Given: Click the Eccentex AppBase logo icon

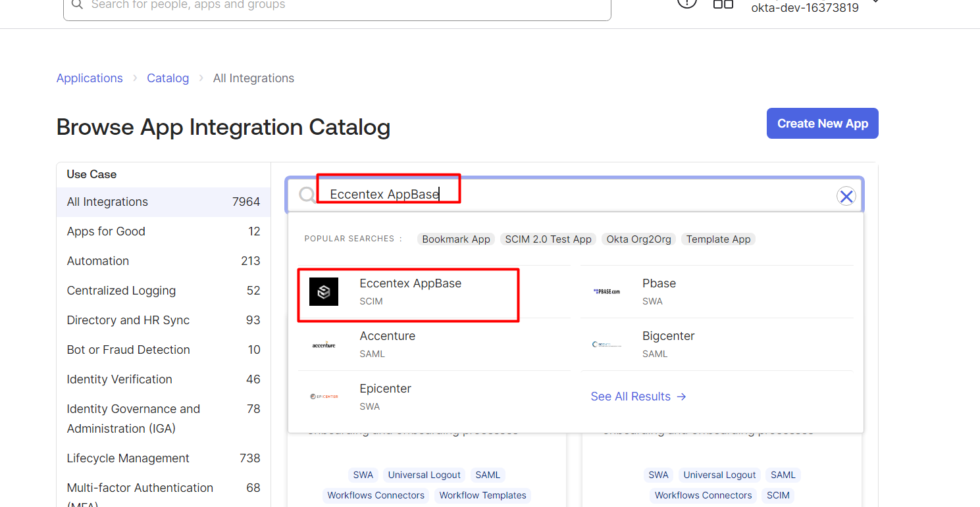Looking at the screenshot, I should tap(324, 292).
